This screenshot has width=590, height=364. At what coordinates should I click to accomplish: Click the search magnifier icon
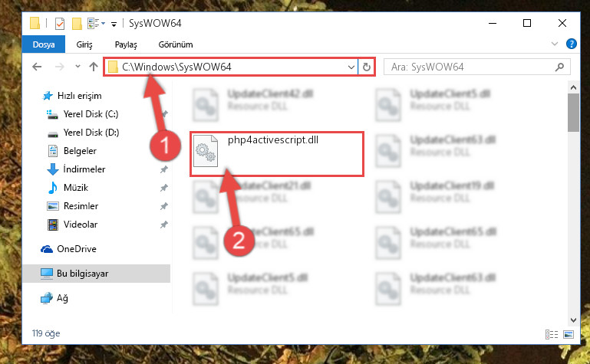(559, 67)
